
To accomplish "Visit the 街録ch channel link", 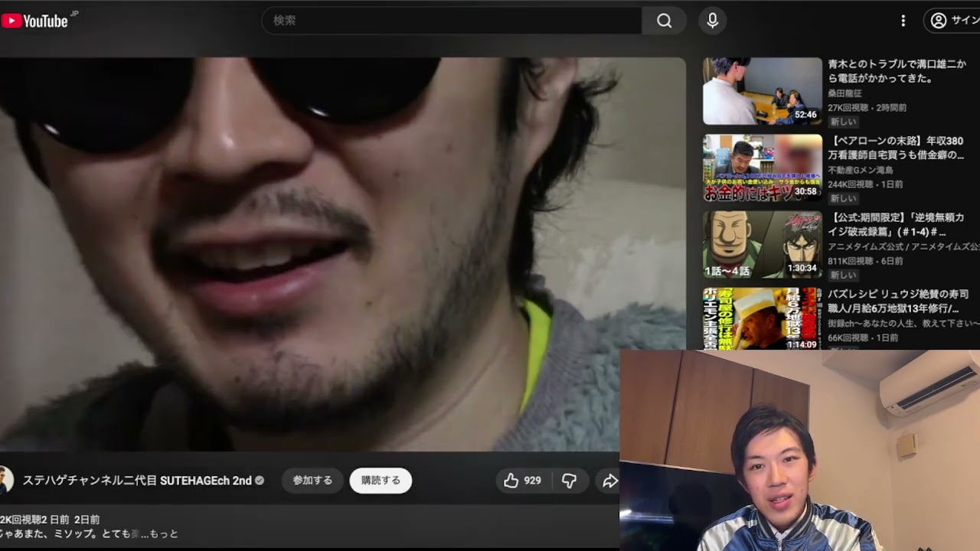I will [903, 323].
